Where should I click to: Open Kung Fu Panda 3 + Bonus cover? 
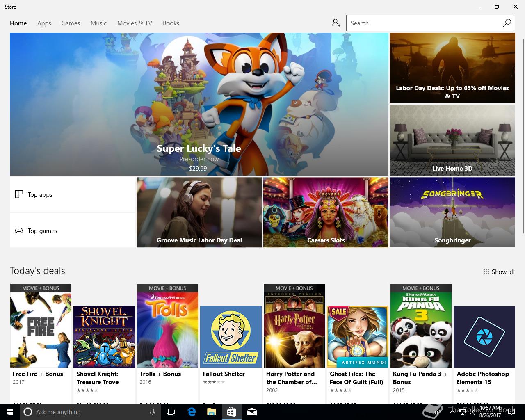[421, 326]
